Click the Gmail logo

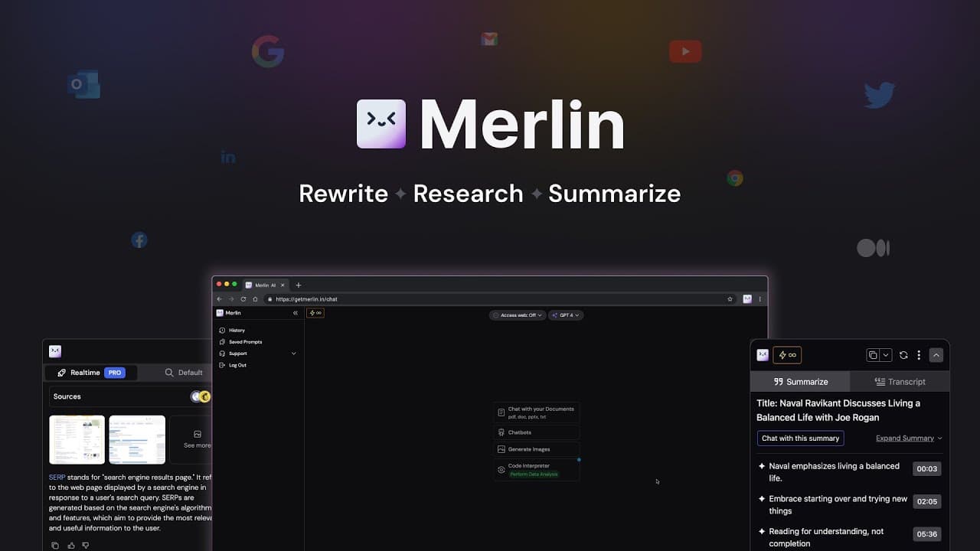pos(489,39)
